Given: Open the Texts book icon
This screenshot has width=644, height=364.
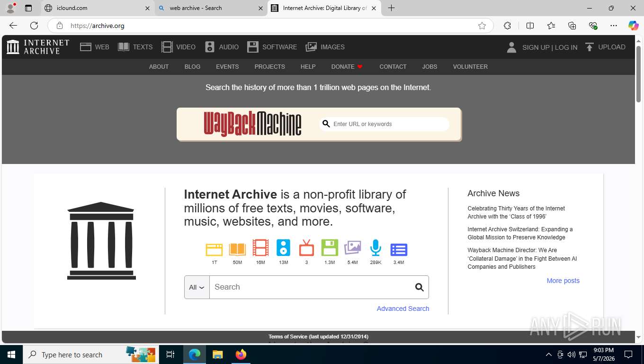Looking at the screenshot, I should [124, 47].
